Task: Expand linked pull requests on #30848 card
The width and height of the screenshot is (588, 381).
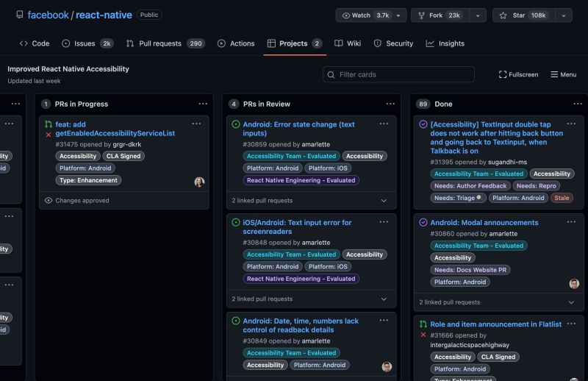Action: [384, 299]
